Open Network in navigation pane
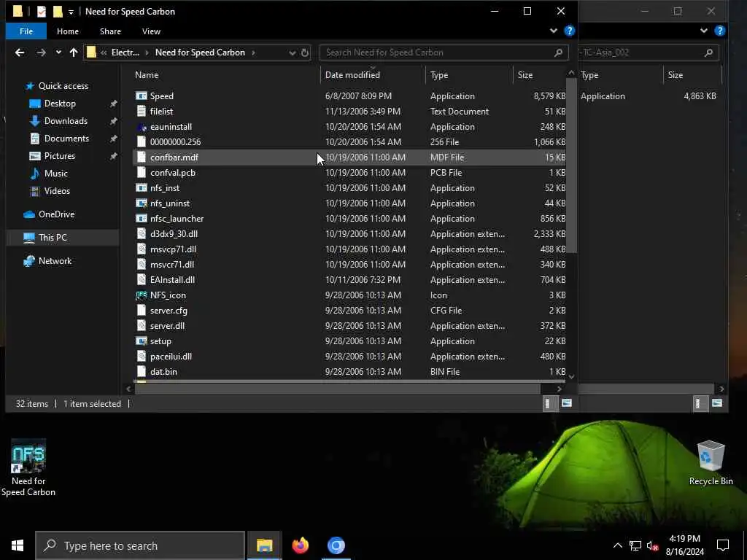This screenshot has width=747, height=560. (55, 261)
